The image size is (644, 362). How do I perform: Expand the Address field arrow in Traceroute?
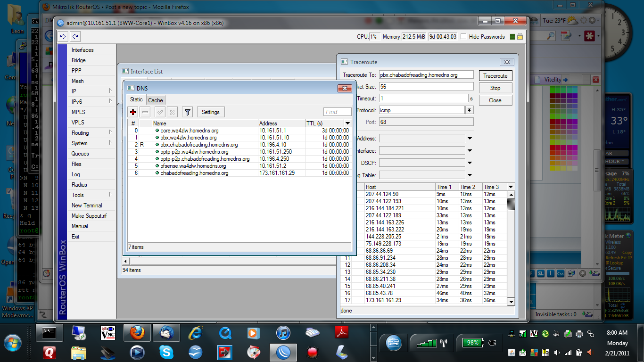pos(470,139)
